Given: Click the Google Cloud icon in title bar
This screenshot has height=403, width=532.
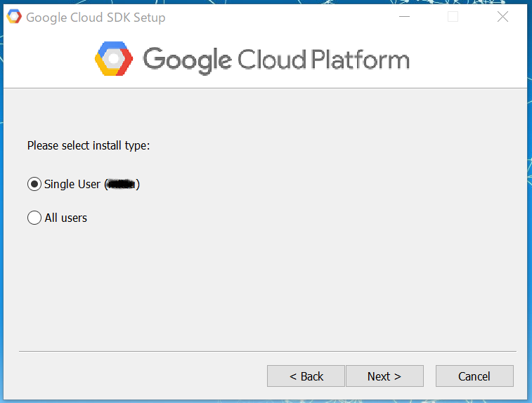Looking at the screenshot, I should coord(14,17).
